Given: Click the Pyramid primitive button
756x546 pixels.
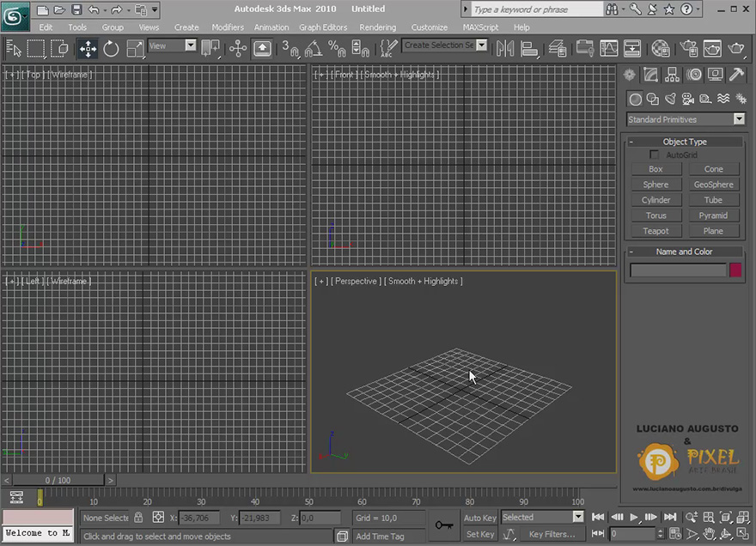Looking at the screenshot, I should tap(714, 215).
